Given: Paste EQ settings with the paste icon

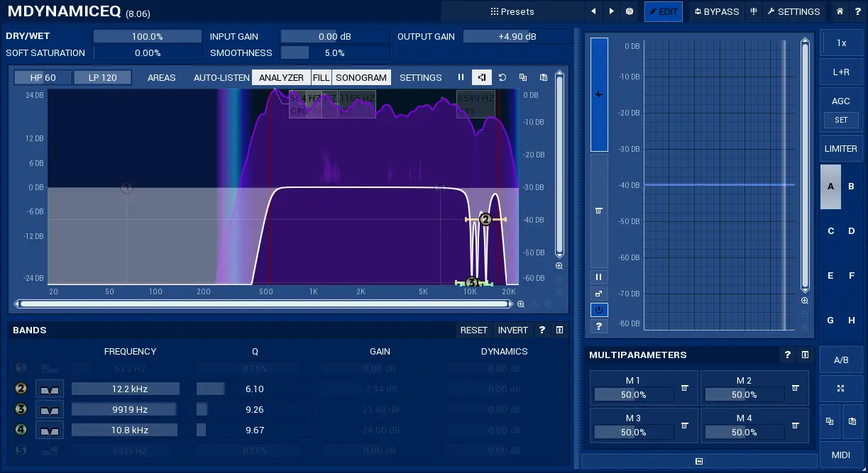Looking at the screenshot, I should pyautogui.click(x=544, y=77).
